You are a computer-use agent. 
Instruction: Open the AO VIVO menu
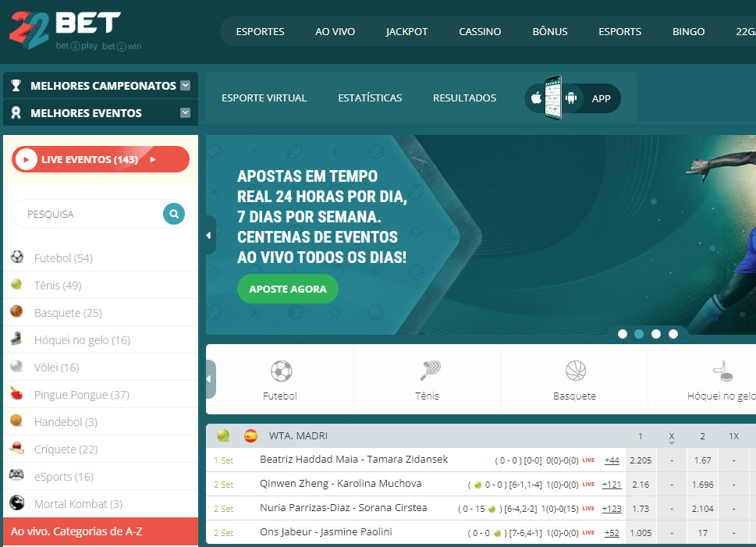335,32
